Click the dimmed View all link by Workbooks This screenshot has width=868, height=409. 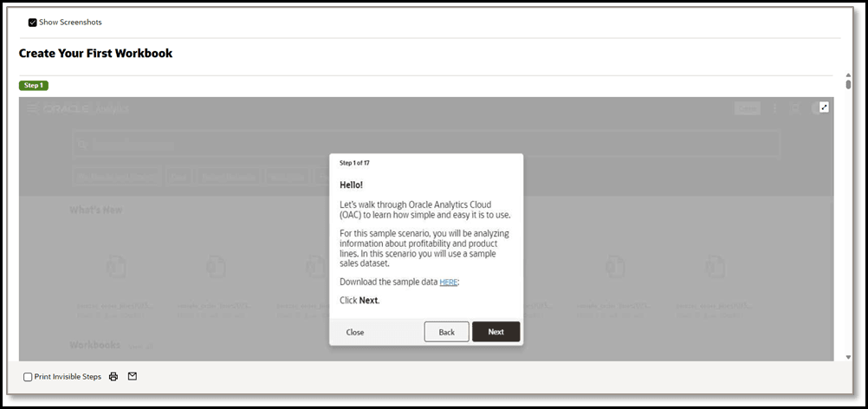tap(140, 347)
